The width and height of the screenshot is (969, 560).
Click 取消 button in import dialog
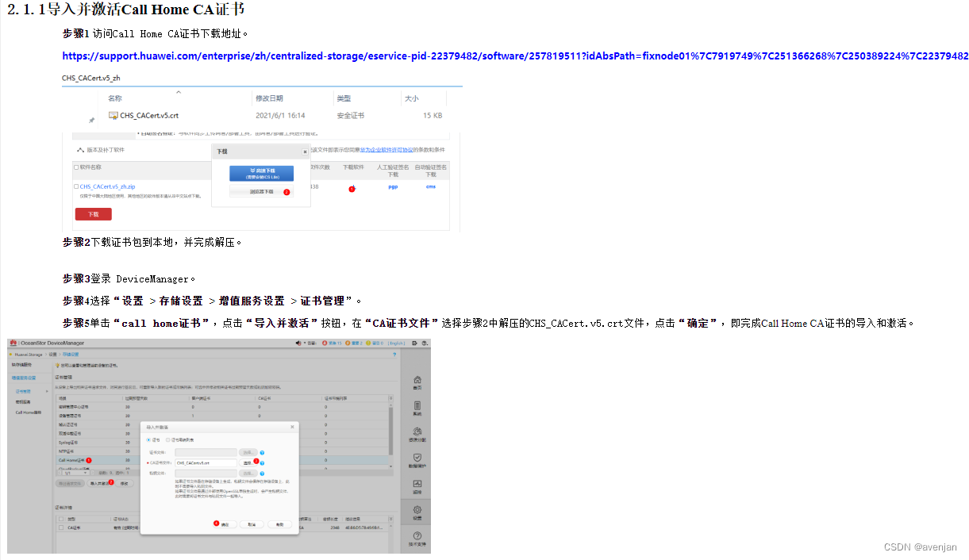pyautogui.click(x=252, y=524)
